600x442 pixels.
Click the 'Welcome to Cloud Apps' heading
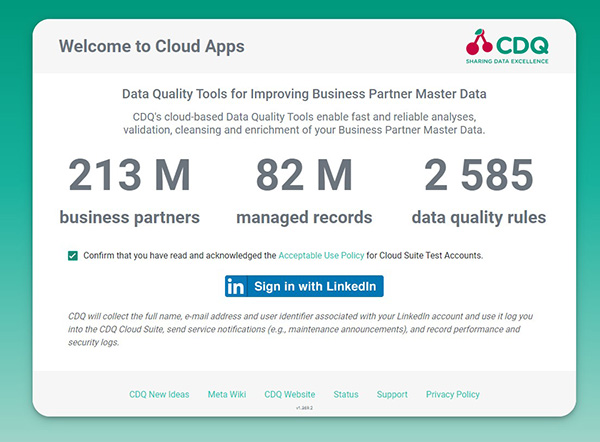pos(152,46)
